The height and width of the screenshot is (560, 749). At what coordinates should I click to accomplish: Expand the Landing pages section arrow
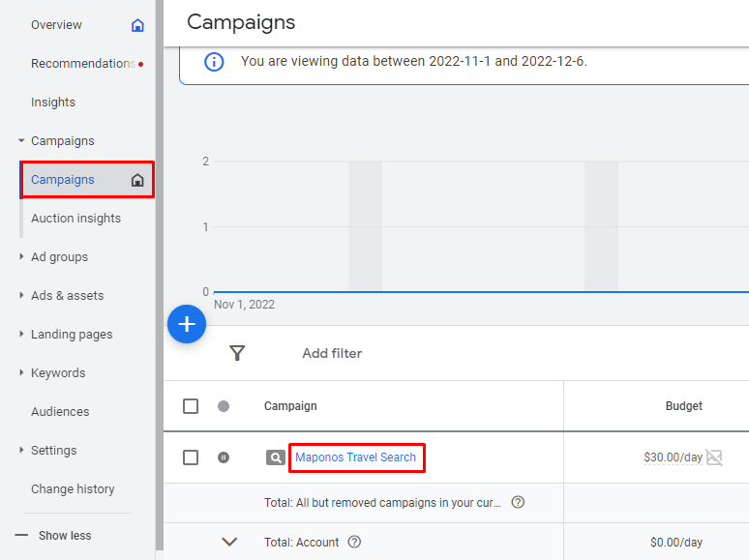21,334
